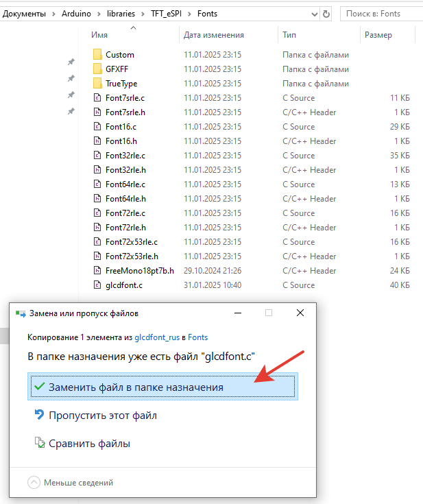Click the Font32rle.c file icon
This screenshot has height=504, width=423.
(x=97, y=155)
